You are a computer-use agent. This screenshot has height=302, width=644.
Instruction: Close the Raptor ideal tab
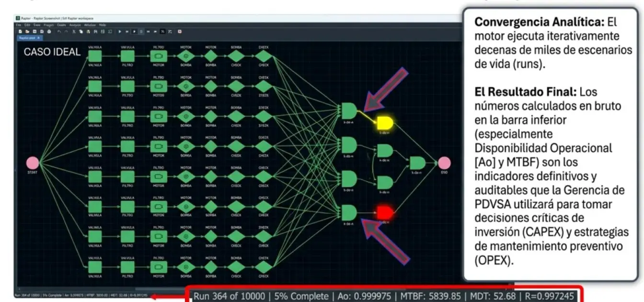click(x=38, y=38)
